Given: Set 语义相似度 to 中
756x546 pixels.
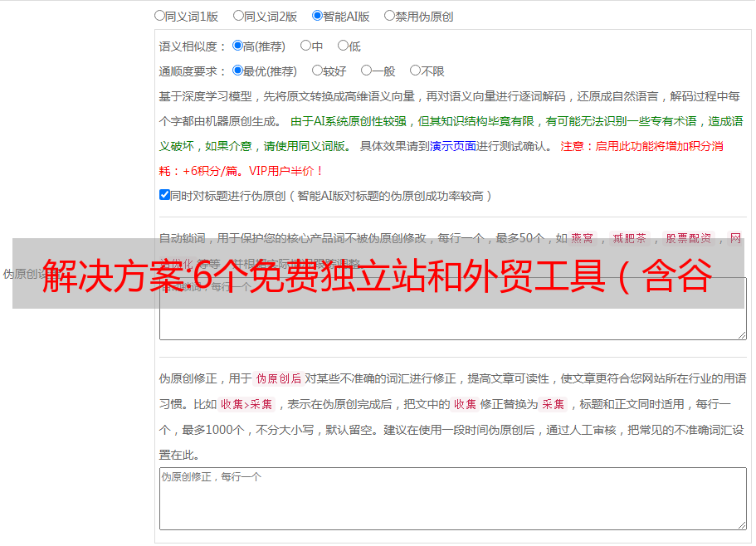Looking at the screenshot, I should click(x=305, y=46).
